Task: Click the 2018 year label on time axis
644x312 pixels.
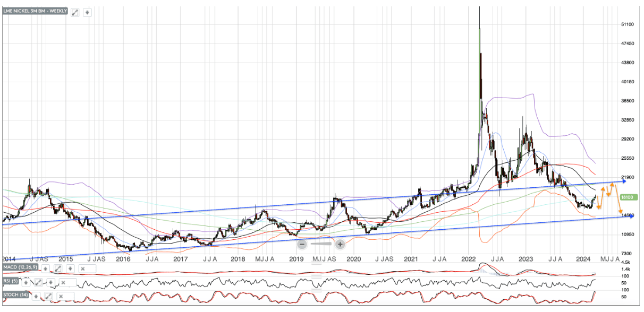Action: pos(238,259)
